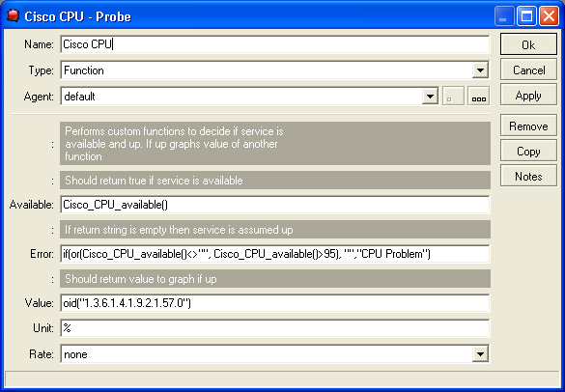Screen dimensions: 565x392
Task: Maximize the Cisco CPU - Probe window
Action: tap(526, 16)
